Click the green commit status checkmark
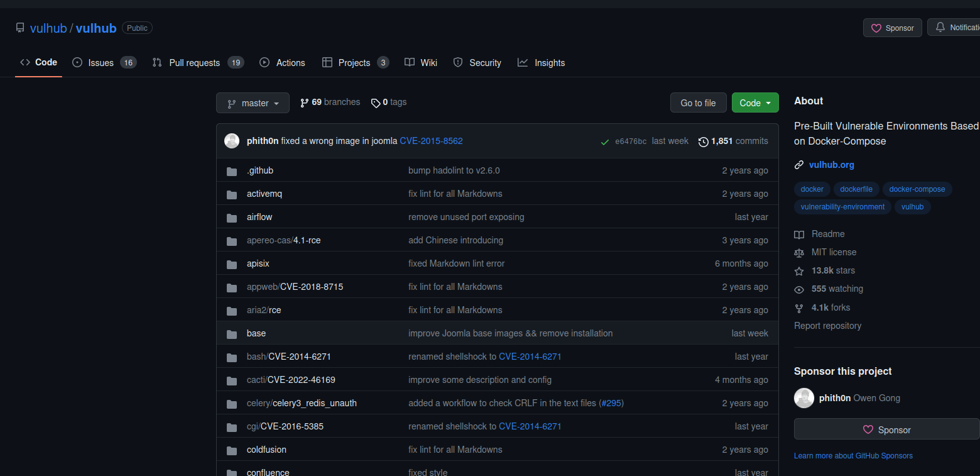This screenshot has height=476, width=980. (x=604, y=141)
